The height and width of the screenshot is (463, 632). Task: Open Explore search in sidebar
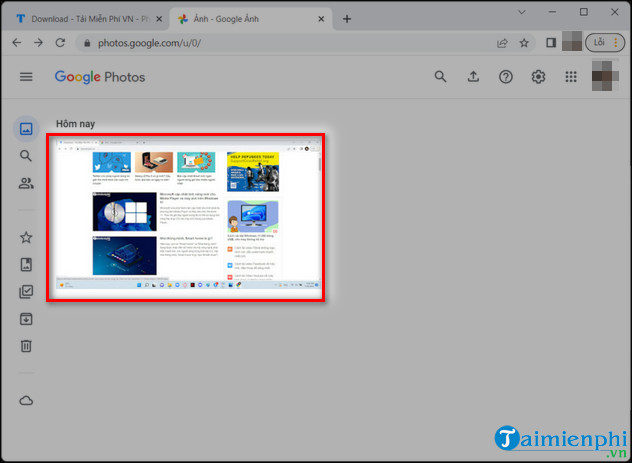point(26,156)
